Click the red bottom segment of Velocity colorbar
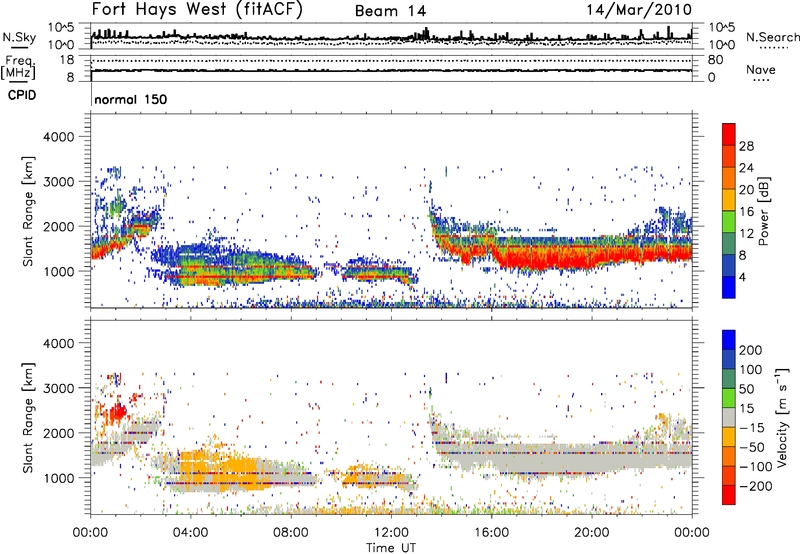Image resolution: width=800 pixels, height=554 pixels. (x=729, y=495)
